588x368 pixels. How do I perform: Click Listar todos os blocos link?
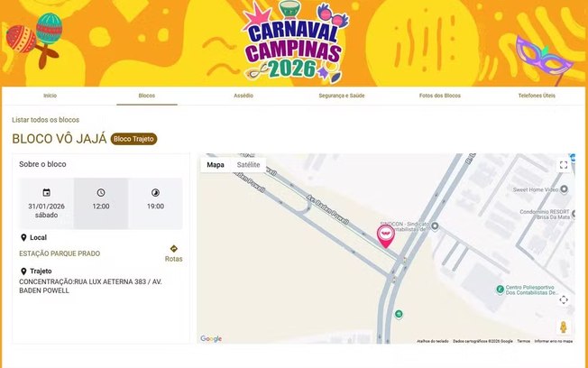(x=45, y=120)
